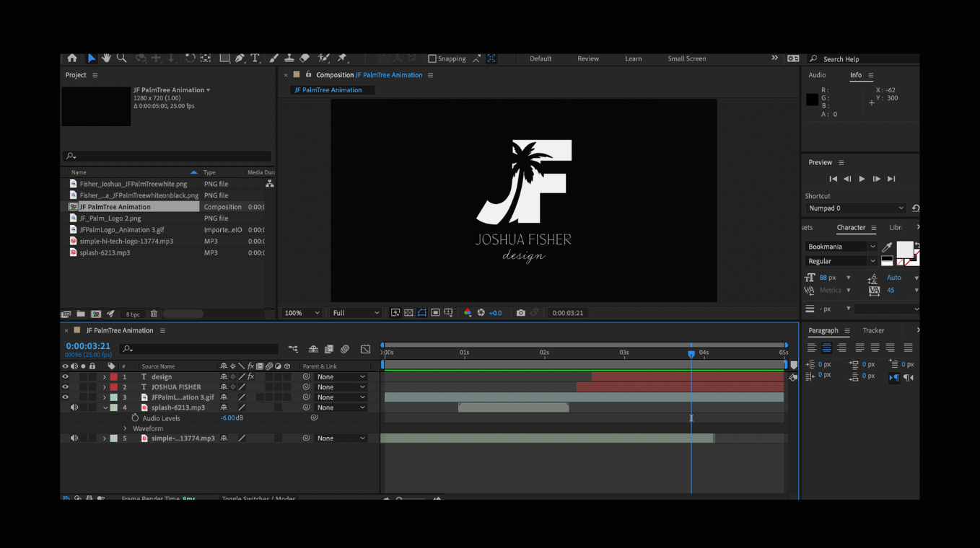The width and height of the screenshot is (980, 548).
Task: Click the Home icon in the toolbar
Action: coord(72,58)
